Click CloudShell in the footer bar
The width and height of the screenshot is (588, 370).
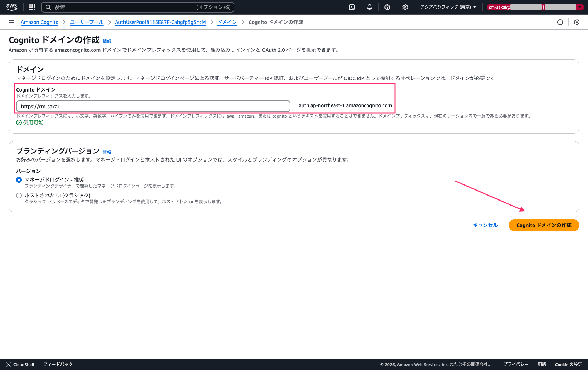[20, 365]
